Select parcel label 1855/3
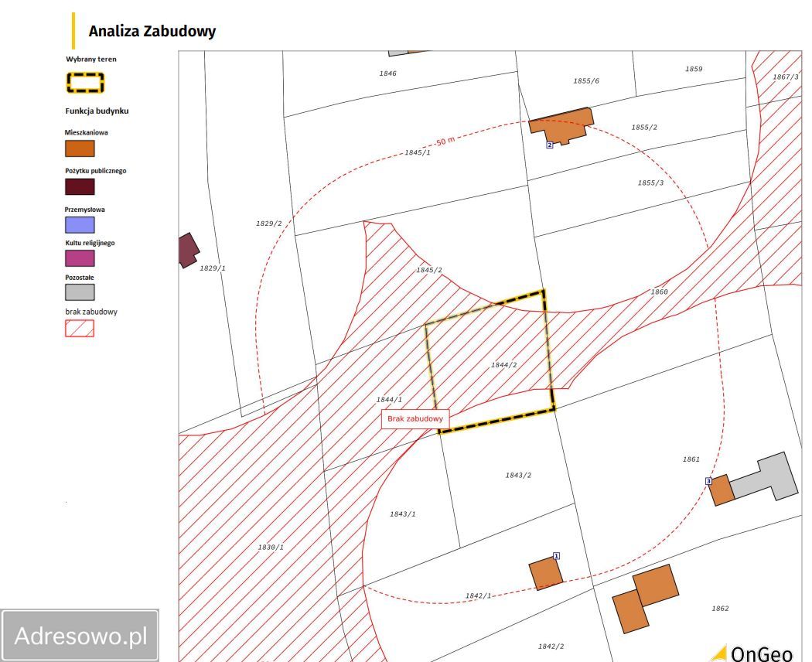812x662 pixels. pyautogui.click(x=650, y=183)
